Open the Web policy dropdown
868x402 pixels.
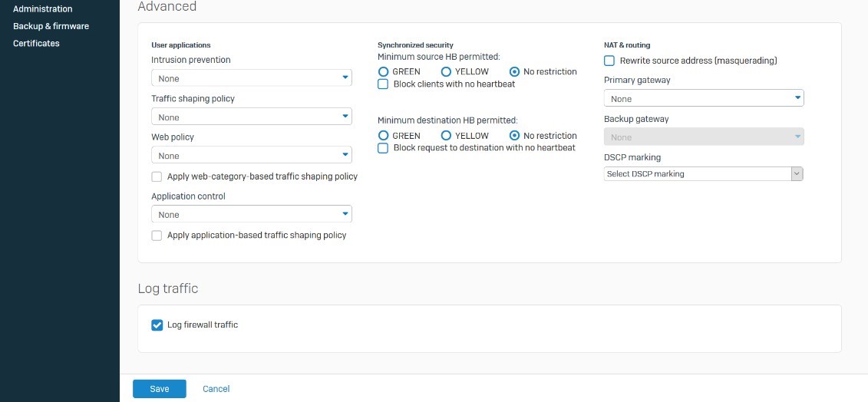(251, 156)
